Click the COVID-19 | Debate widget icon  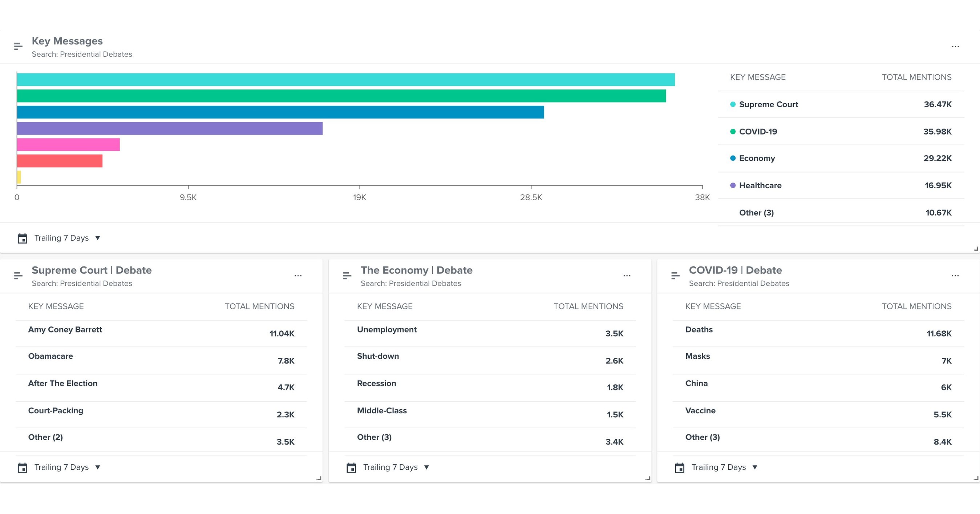[676, 275]
